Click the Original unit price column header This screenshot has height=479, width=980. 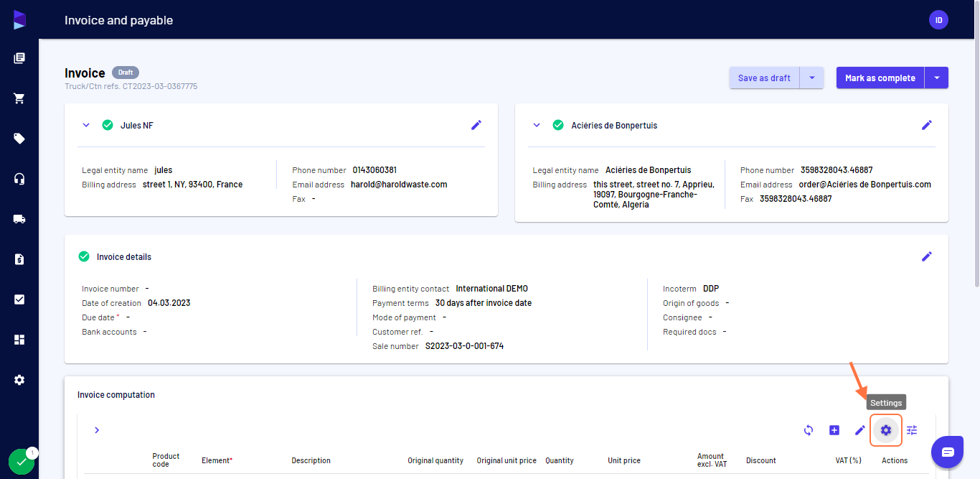click(x=507, y=460)
